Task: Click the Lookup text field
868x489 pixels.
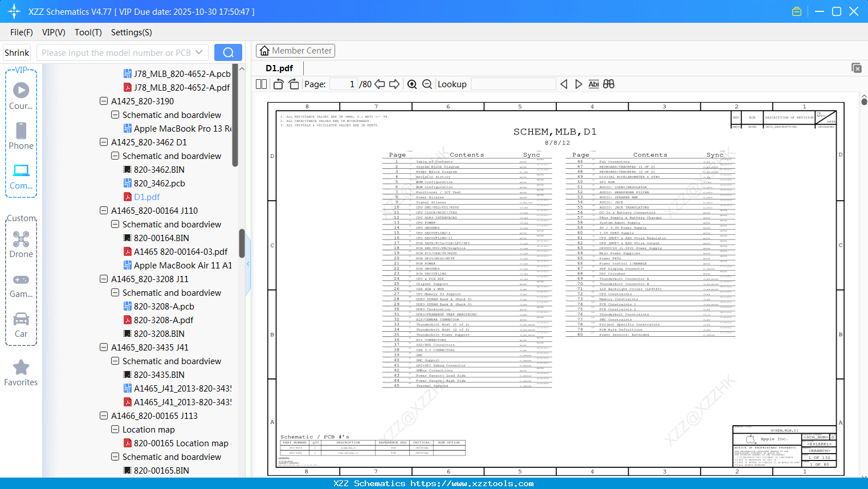Action: point(514,84)
